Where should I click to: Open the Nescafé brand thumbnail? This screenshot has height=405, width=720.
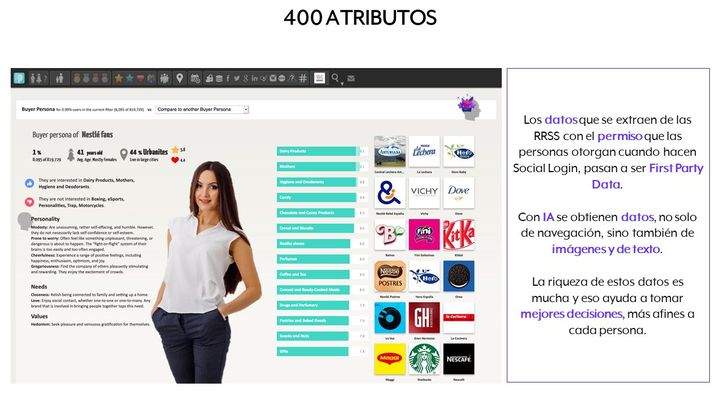[x=459, y=359]
